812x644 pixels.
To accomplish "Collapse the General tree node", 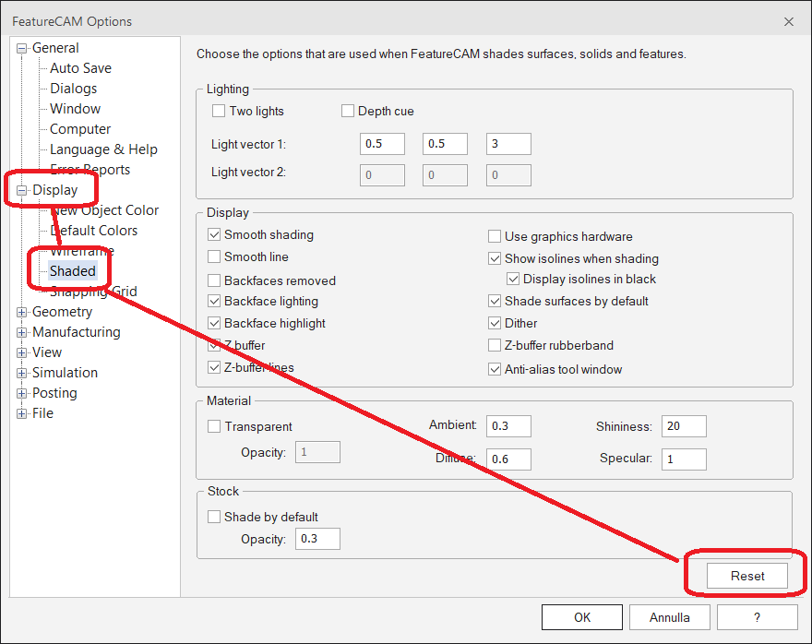I will click(x=20, y=47).
